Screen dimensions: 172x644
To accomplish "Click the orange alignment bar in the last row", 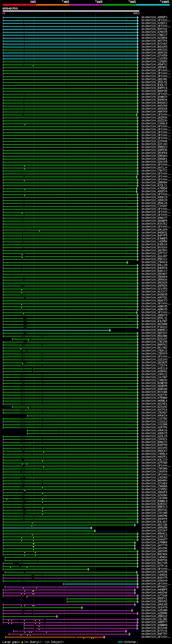I will pyautogui.click(x=55, y=637).
